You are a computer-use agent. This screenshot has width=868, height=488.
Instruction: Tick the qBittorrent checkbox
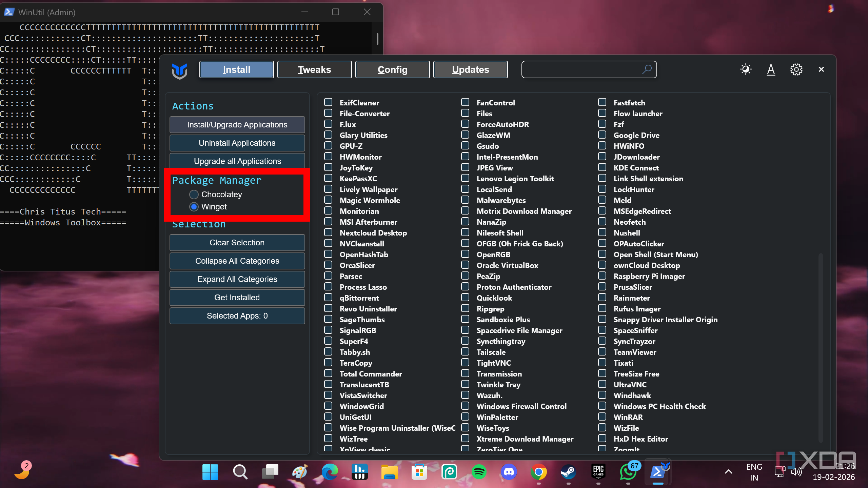pos(328,298)
